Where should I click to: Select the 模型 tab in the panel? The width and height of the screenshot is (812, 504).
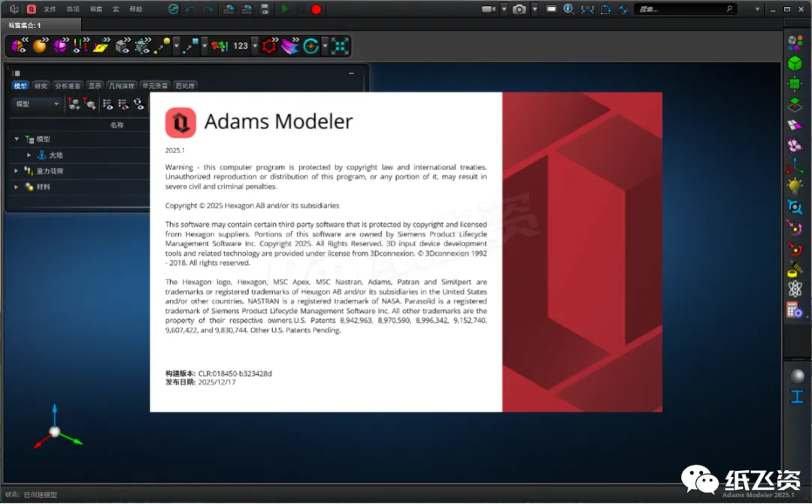point(21,86)
